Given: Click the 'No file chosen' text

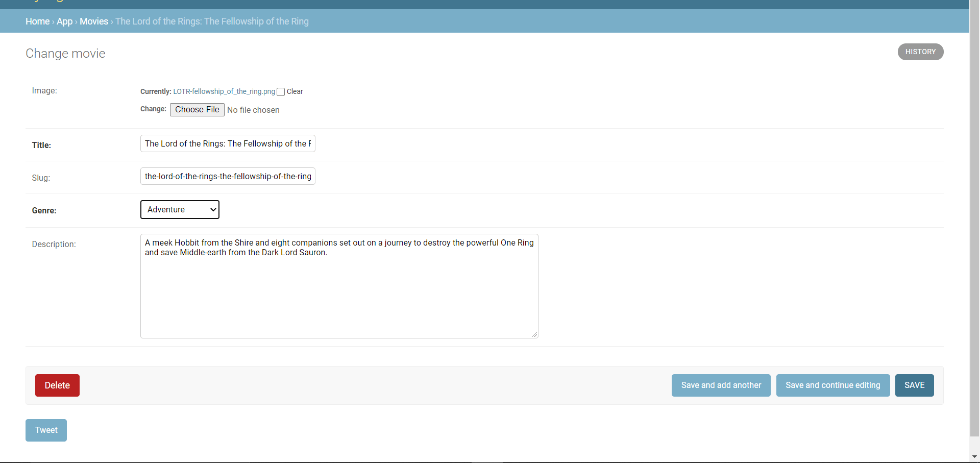Looking at the screenshot, I should coord(253,110).
